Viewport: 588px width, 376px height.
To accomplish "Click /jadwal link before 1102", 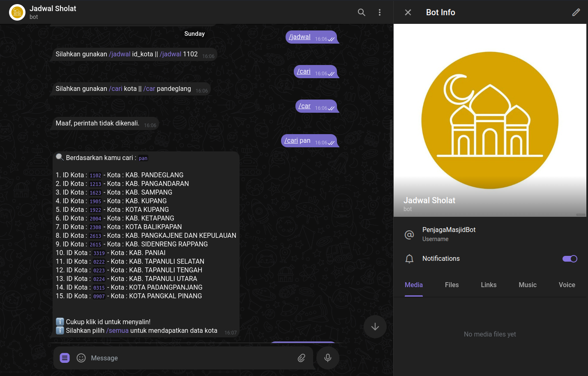I will pyautogui.click(x=171, y=54).
